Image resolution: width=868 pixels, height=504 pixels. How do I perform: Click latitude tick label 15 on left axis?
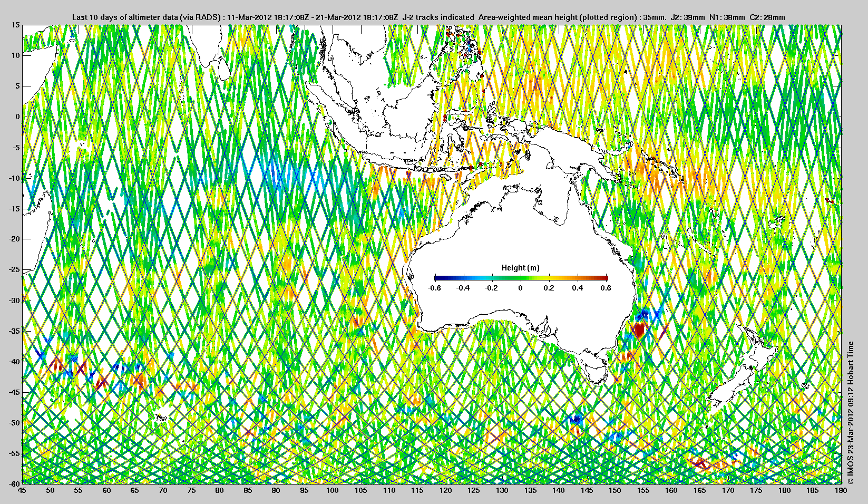pyautogui.click(x=15, y=25)
